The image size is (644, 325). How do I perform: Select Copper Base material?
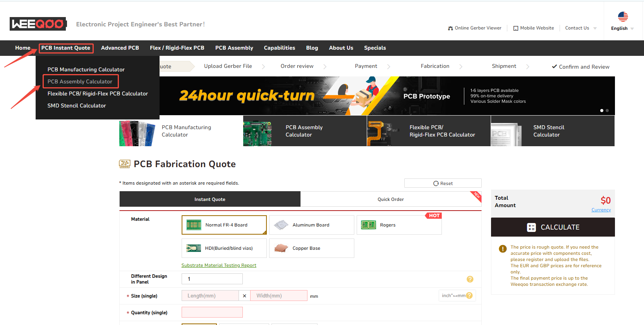coord(311,248)
